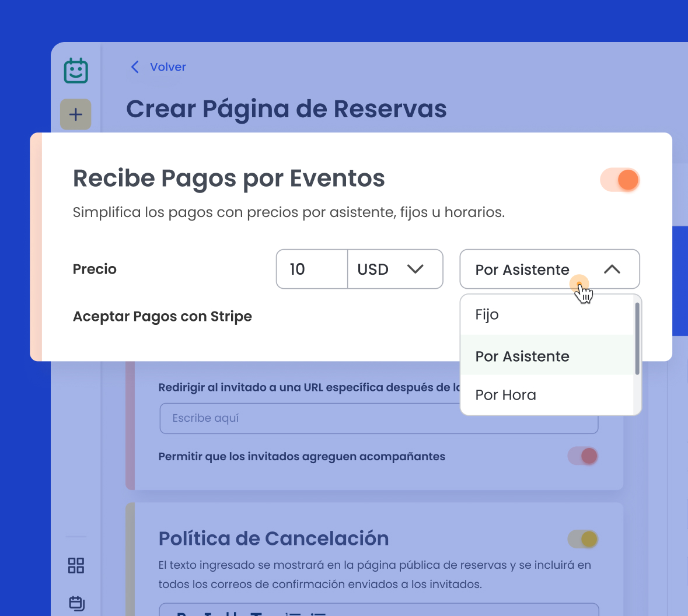Select Fijo from the pricing list
The image size is (688, 616).
click(487, 315)
